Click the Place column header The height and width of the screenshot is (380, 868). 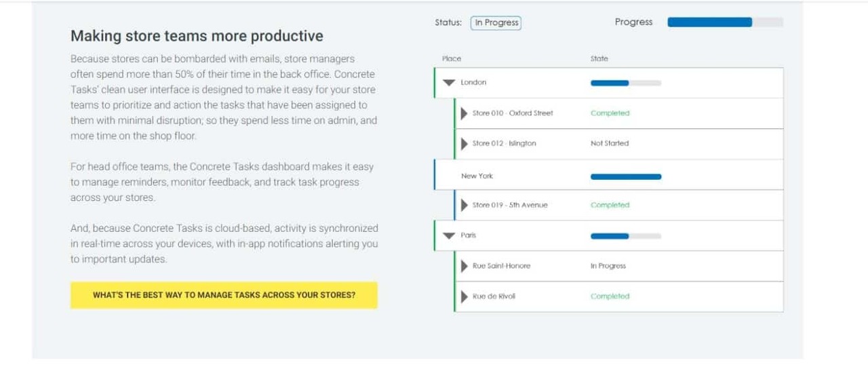(451, 59)
